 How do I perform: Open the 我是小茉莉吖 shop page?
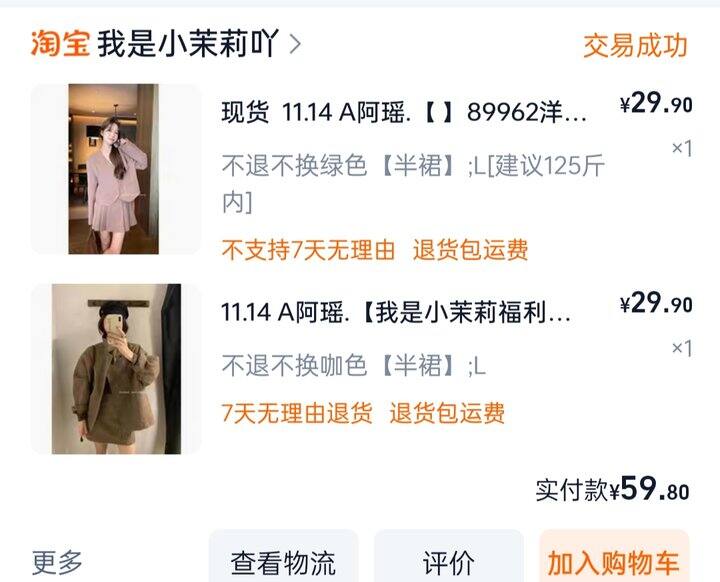(188, 44)
